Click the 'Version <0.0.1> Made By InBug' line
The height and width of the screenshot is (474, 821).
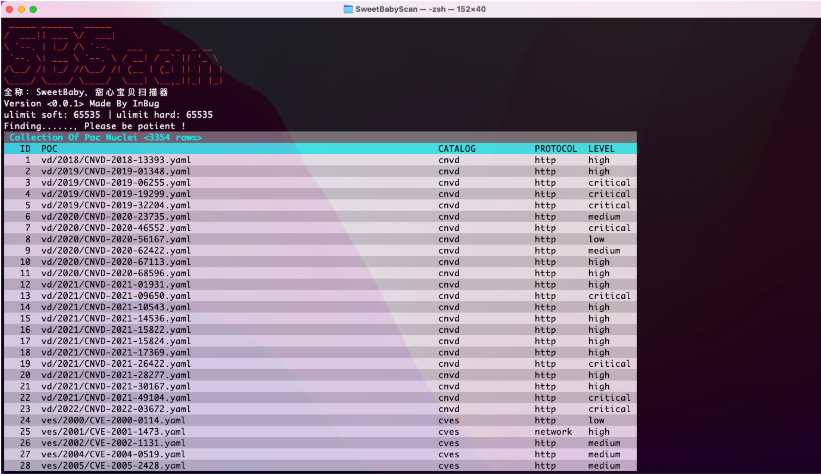[x=82, y=103]
